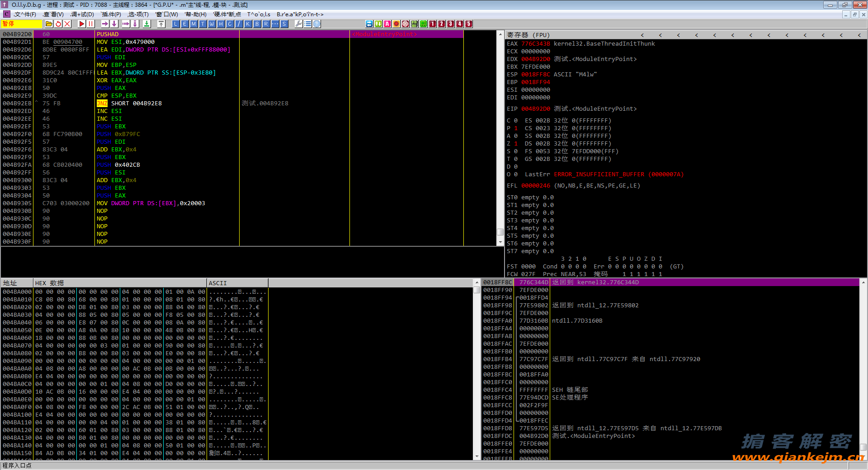
Task: Open appearance options with the list icon
Action: click(308, 24)
